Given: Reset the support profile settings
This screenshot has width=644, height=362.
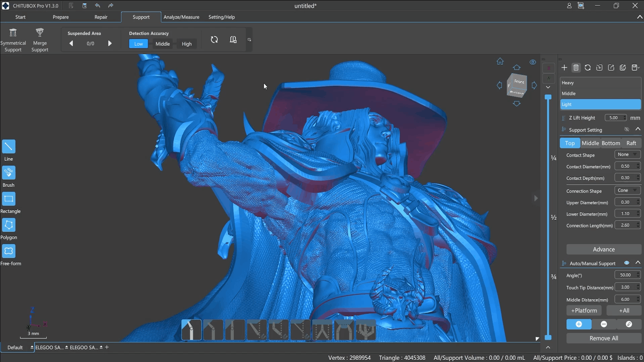Looking at the screenshot, I should click(588, 68).
